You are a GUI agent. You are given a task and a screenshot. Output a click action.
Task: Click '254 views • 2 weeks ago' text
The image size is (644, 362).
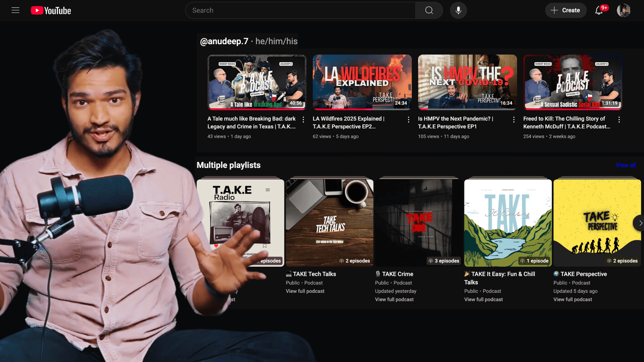coord(549,136)
